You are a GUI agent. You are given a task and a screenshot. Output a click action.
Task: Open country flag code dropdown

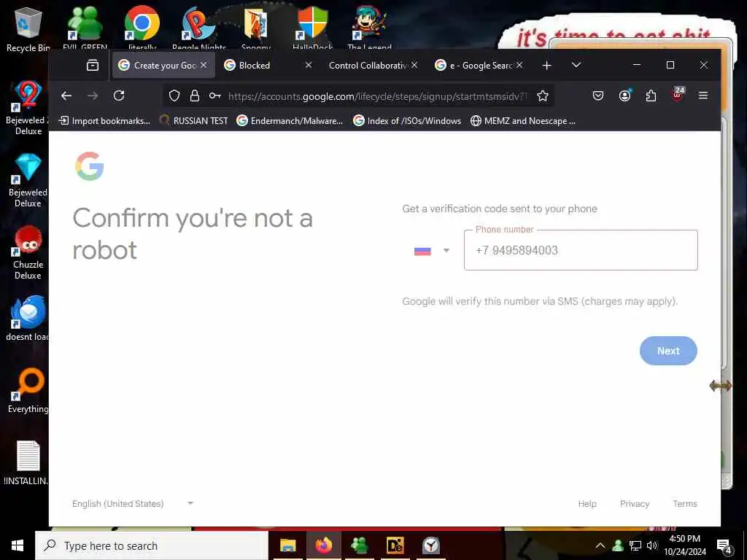[432, 251]
